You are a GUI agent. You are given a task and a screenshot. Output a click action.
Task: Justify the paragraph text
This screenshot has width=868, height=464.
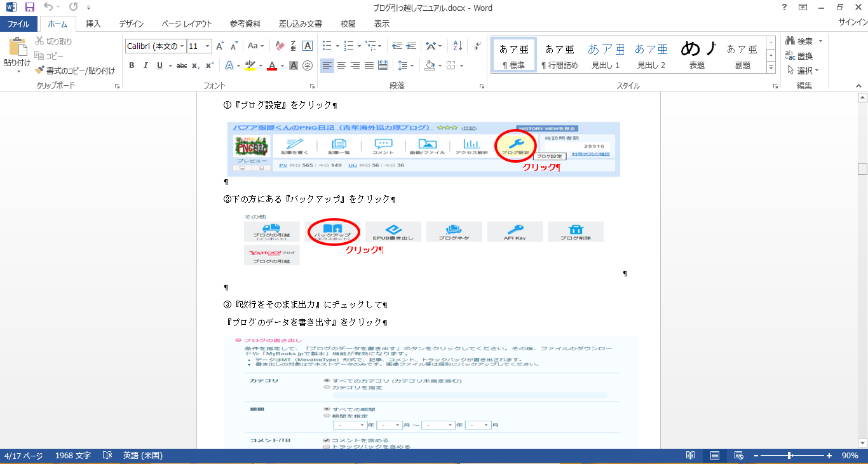369,65
